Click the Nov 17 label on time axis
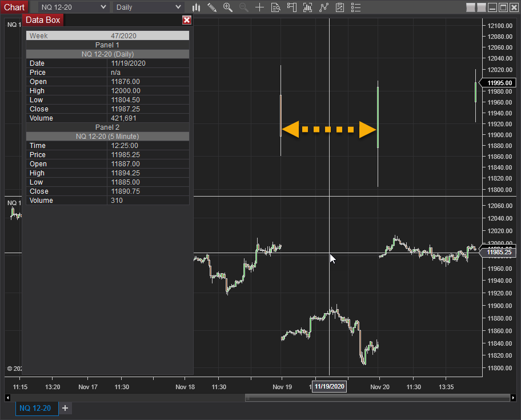Image resolution: width=521 pixels, height=420 pixels. click(88, 387)
